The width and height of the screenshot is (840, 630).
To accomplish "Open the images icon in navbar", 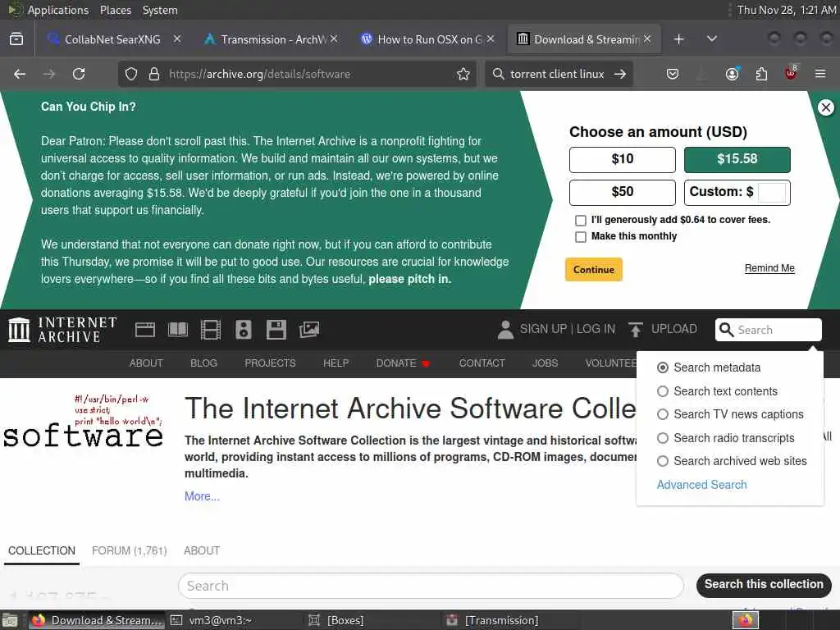I will click(x=309, y=330).
